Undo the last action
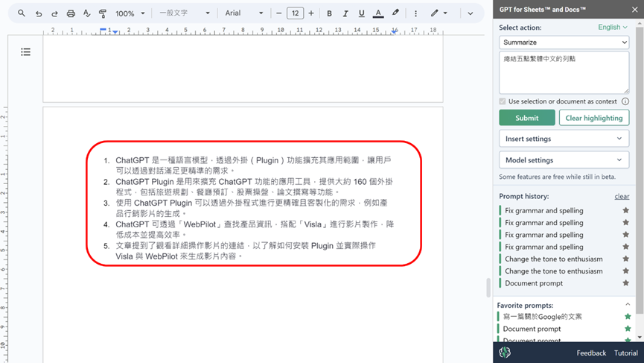Viewport: 644px width, 363px height. coord(39,13)
